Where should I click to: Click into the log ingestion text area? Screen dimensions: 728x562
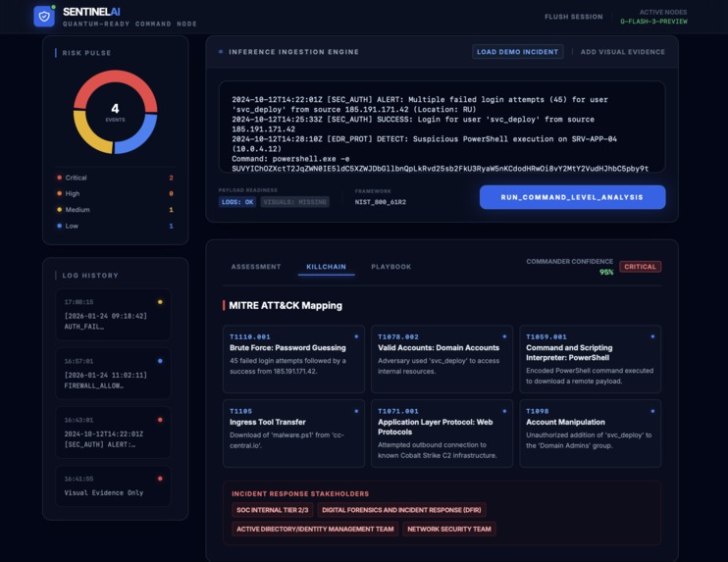(x=442, y=127)
